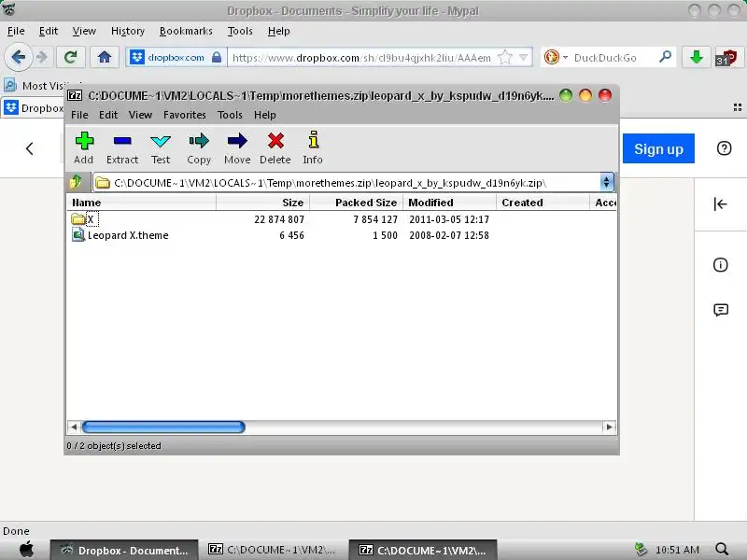Go up one folder level in 7-Zip

tap(77, 182)
